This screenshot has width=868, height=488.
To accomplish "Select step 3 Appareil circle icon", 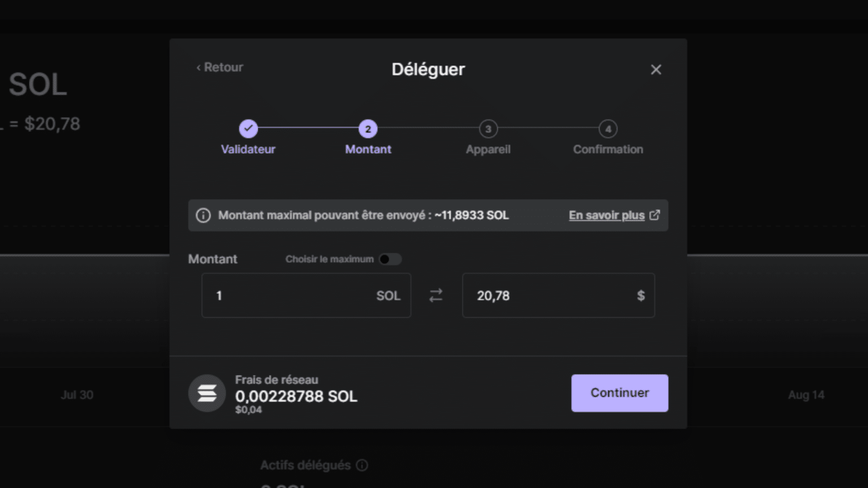I will point(488,129).
